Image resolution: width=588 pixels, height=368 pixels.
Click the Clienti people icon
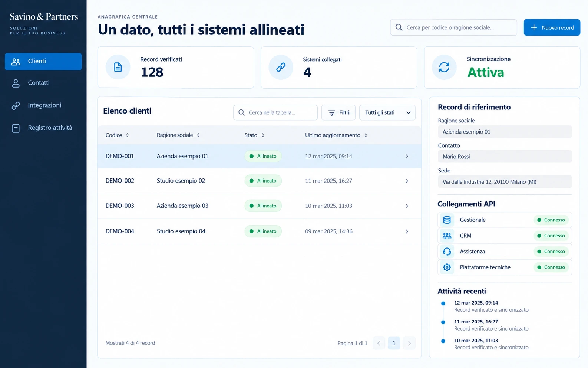16,62
